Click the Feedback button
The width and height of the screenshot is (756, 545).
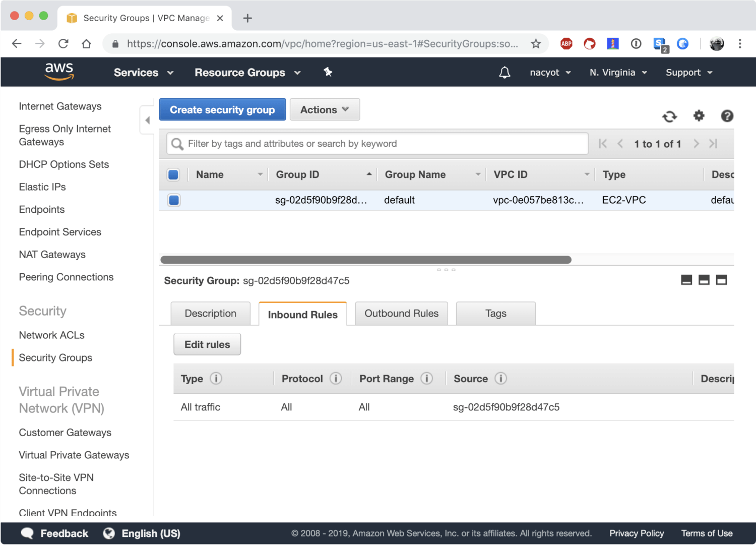point(55,533)
